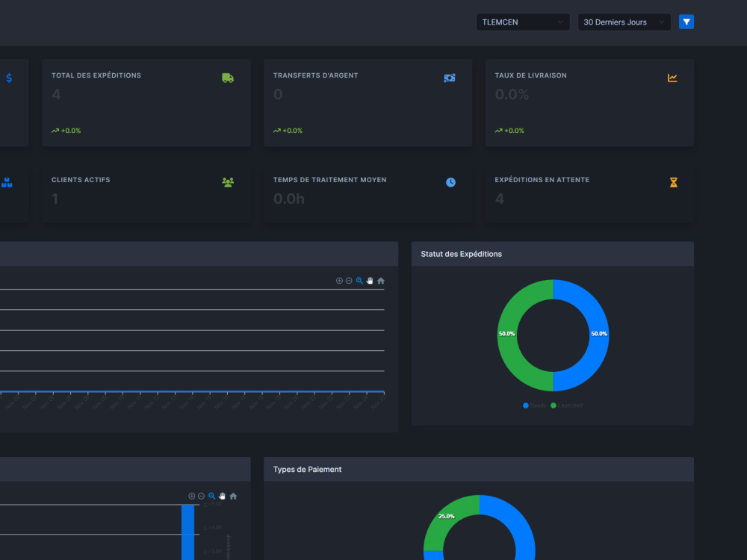Click +0.0% trend under Total des Expéditions
747x560 pixels.
(66, 131)
